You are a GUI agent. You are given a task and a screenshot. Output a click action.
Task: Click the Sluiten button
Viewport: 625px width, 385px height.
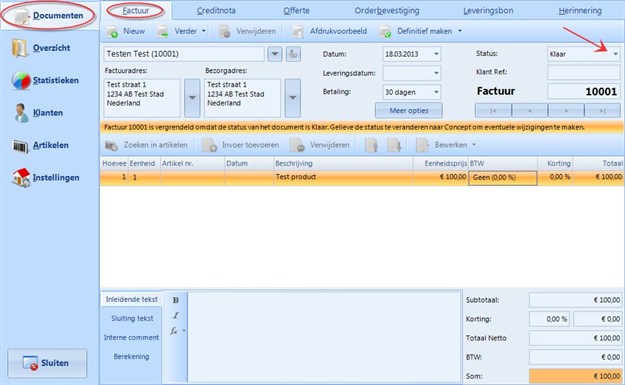pyautogui.click(x=47, y=363)
